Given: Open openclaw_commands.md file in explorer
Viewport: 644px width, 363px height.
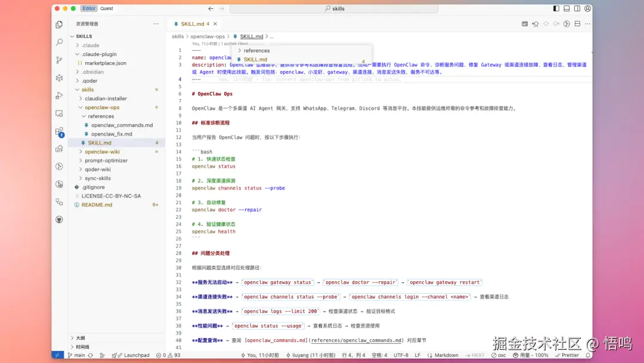Looking at the screenshot, I should pyautogui.click(x=122, y=125).
